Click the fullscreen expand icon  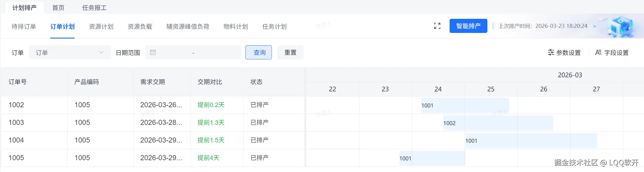(437, 26)
